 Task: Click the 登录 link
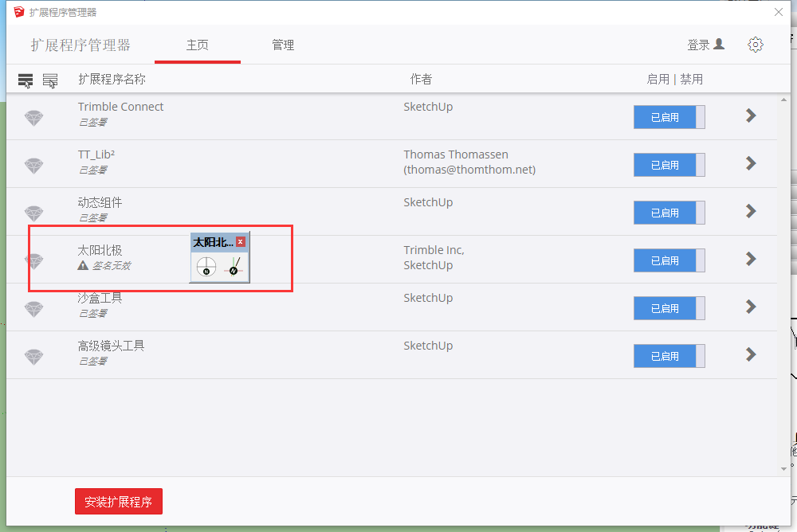(x=698, y=45)
